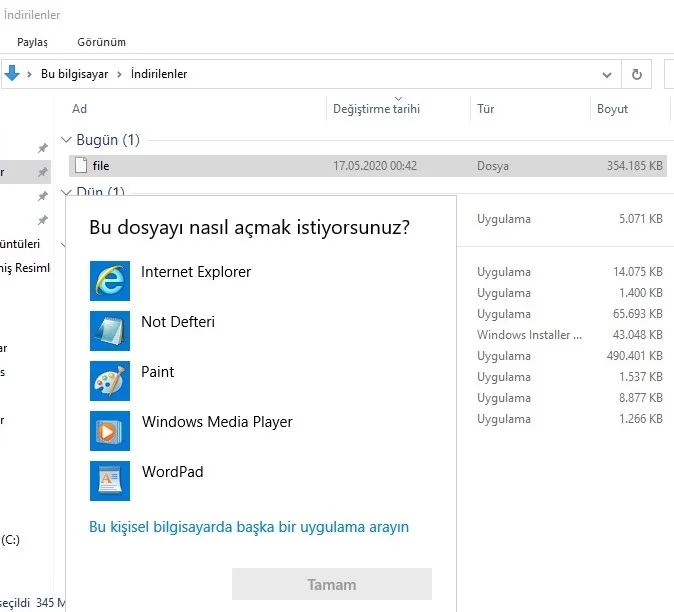Screen dimensions: 674x612
Task: Expand the path chevron before İndirilenler
Action: 119,74
